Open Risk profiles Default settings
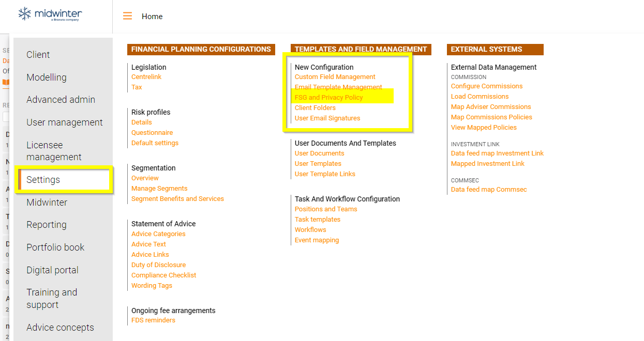Image resolution: width=644 pixels, height=341 pixels. pyautogui.click(x=155, y=143)
